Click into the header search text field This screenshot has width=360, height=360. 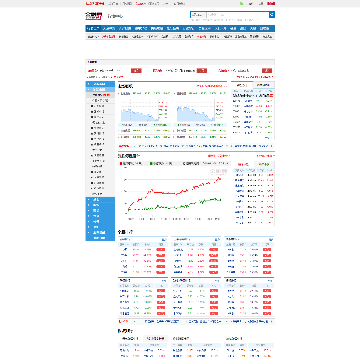pyautogui.click(x=238, y=15)
